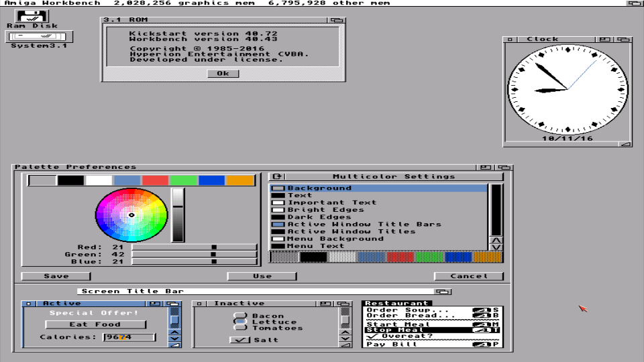Select the Tomatoes radio button
644x362 pixels.
tap(240, 328)
